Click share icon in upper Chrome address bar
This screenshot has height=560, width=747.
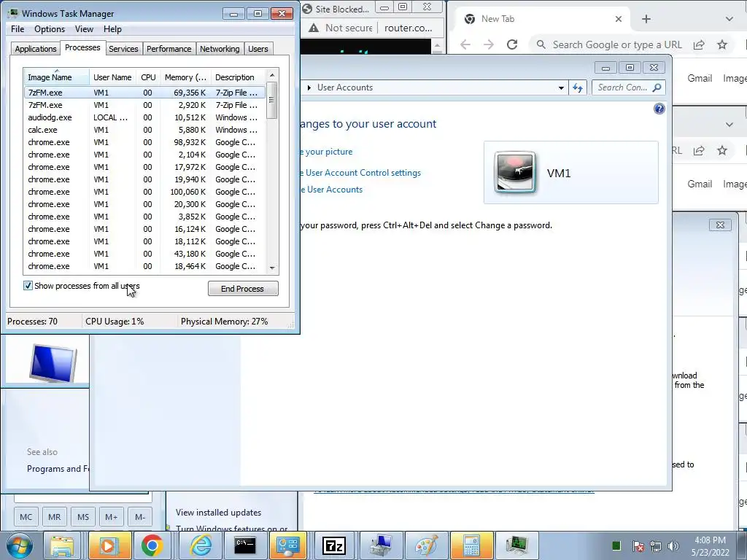click(x=699, y=44)
